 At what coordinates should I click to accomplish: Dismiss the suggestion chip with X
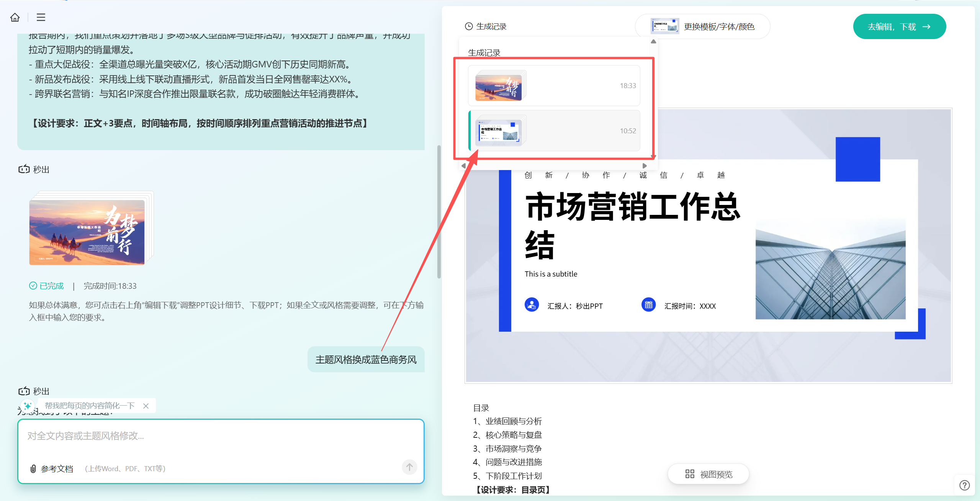click(146, 406)
